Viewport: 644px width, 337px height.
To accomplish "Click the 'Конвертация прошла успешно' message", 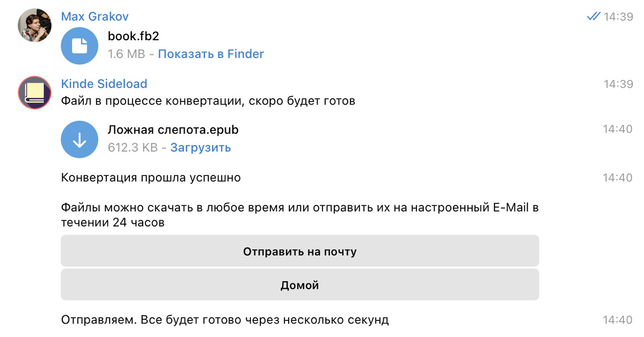I will (151, 178).
